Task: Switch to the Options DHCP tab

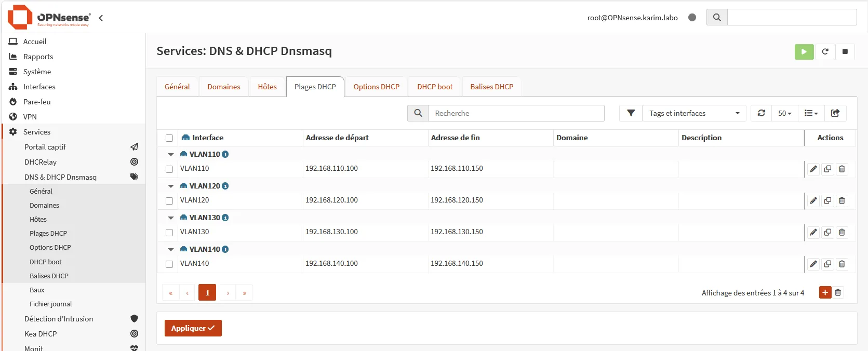Action: pyautogui.click(x=377, y=87)
